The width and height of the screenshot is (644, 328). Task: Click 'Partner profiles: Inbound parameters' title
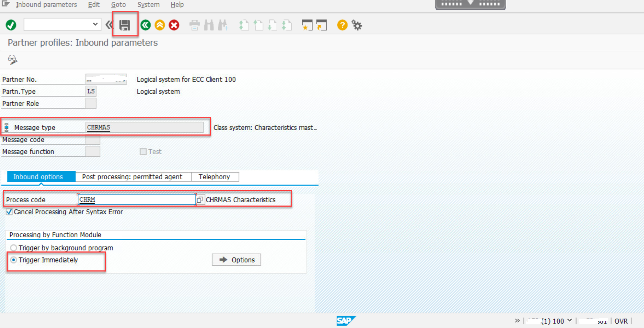pyautogui.click(x=83, y=43)
